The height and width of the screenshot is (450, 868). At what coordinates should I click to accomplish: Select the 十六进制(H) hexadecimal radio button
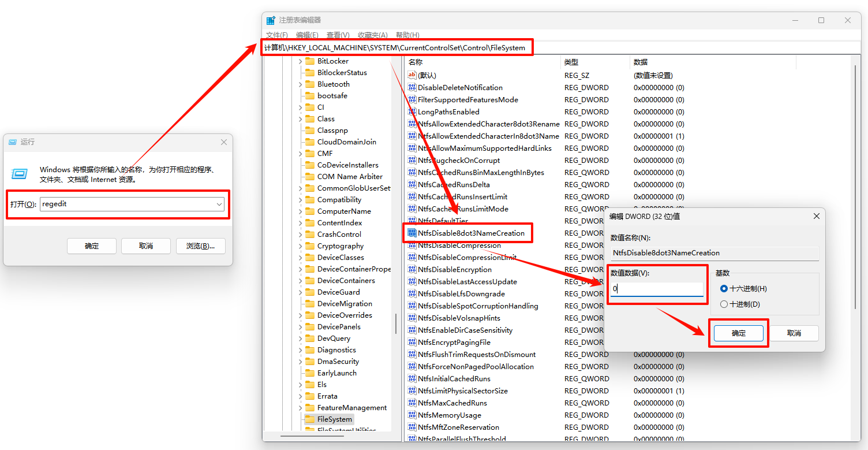click(724, 289)
